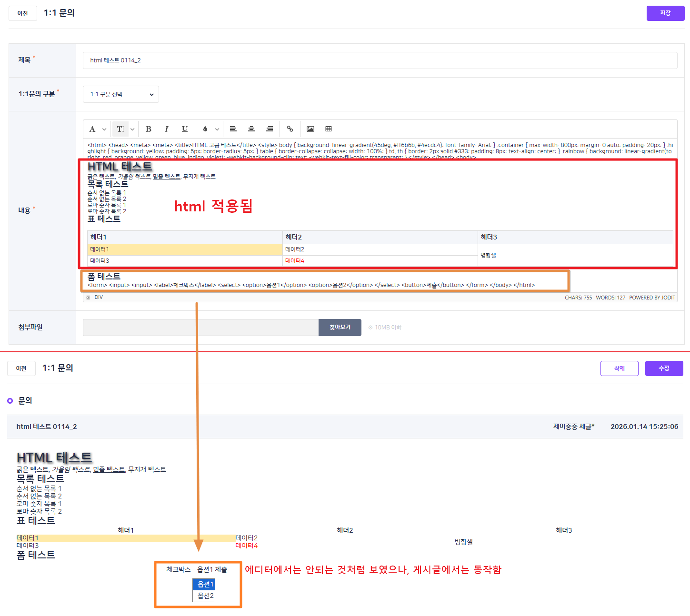Select highlighted 옵션1 in the list
Screen dimensions: 690x616
(x=204, y=584)
